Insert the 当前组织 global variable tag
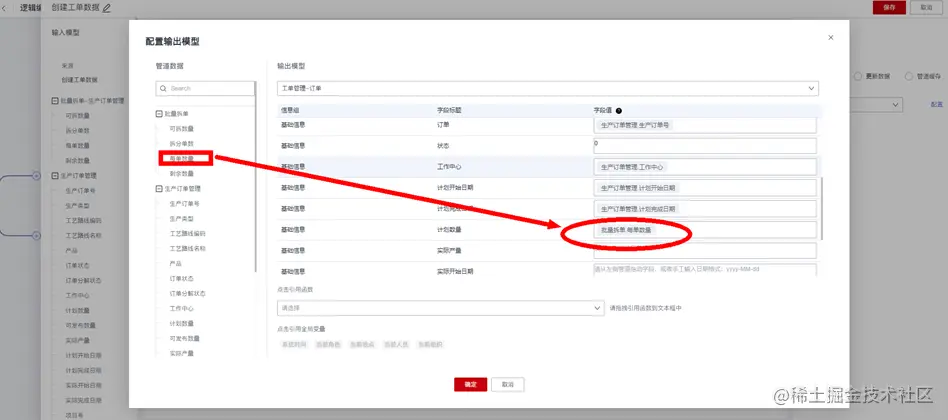This screenshot has height=420, width=948. point(430,344)
